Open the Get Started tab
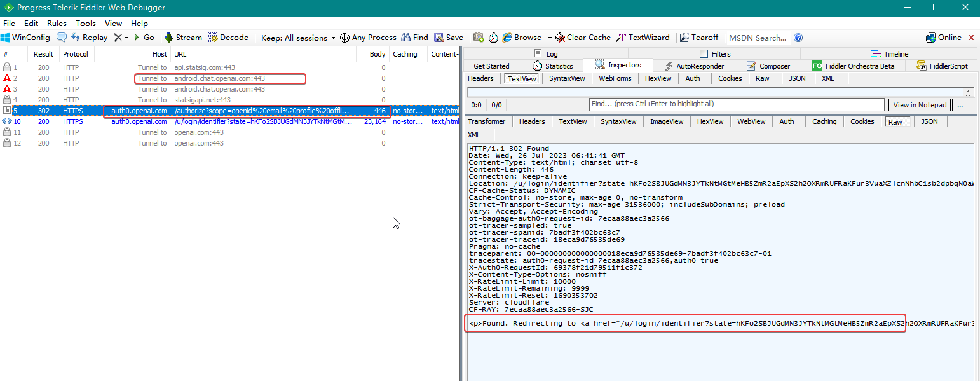The width and height of the screenshot is (980, 381). (x=491, y=66)
